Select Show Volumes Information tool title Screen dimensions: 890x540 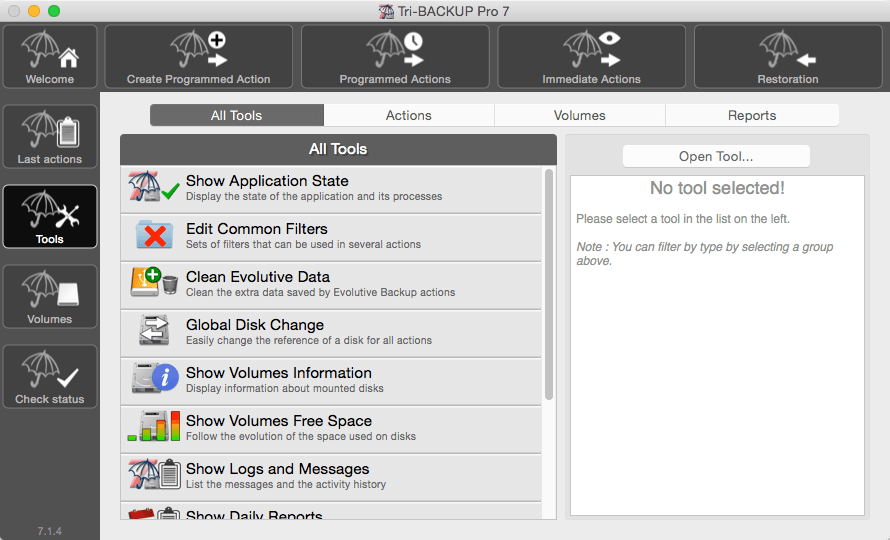279,372
